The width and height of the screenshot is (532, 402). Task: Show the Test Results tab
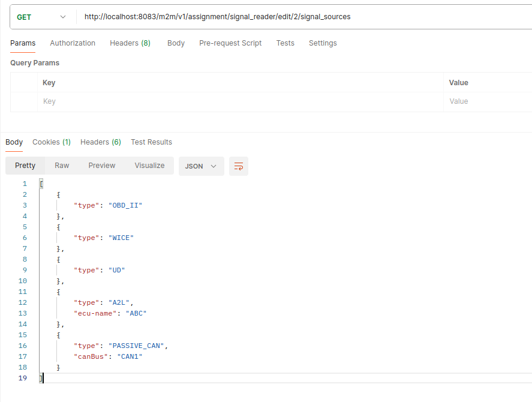pos(151,142)
